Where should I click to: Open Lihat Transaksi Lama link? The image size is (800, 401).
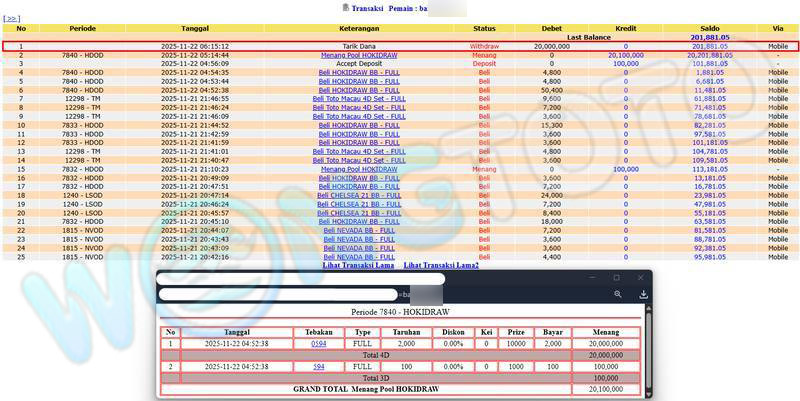click(356, 265)
